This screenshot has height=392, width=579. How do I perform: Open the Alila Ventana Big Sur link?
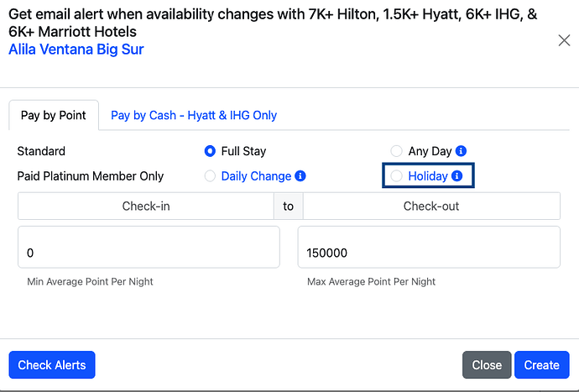[76, 50]
